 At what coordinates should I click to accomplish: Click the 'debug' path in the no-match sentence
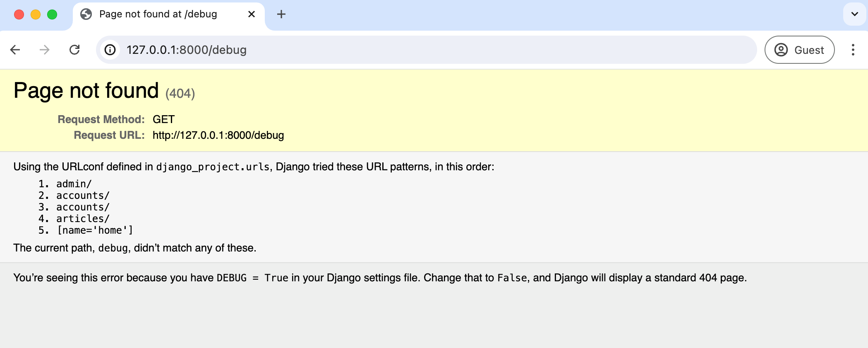click(113, 248)
